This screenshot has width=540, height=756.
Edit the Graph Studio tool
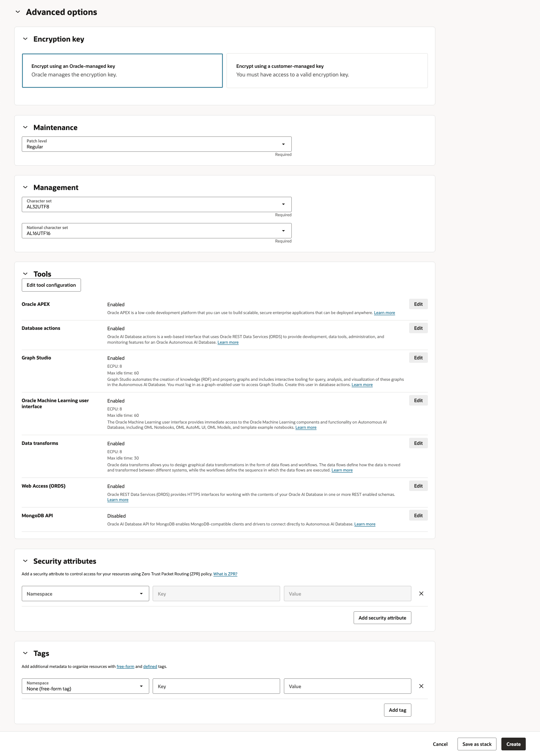click(x=418, y=358)
